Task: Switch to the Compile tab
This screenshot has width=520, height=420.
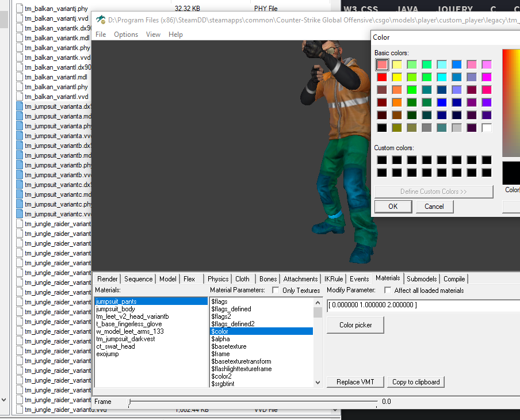Action: [454, 279]
